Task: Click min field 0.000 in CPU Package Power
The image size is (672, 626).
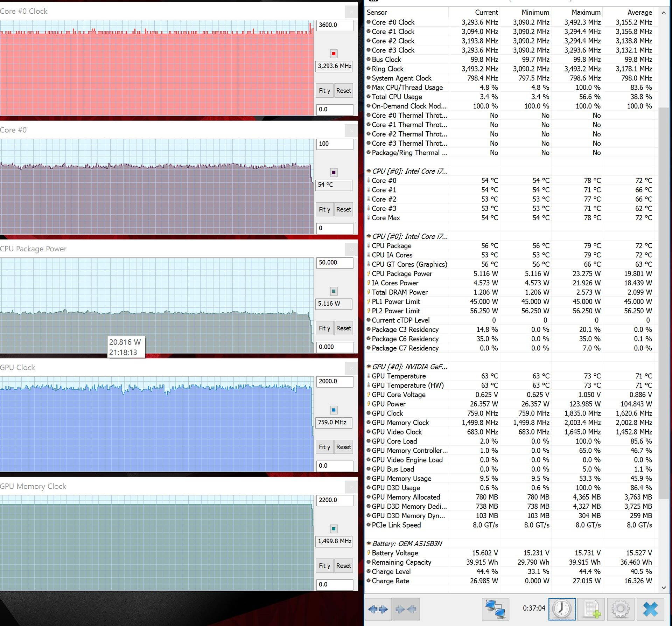Action: [x=335, y=347]
